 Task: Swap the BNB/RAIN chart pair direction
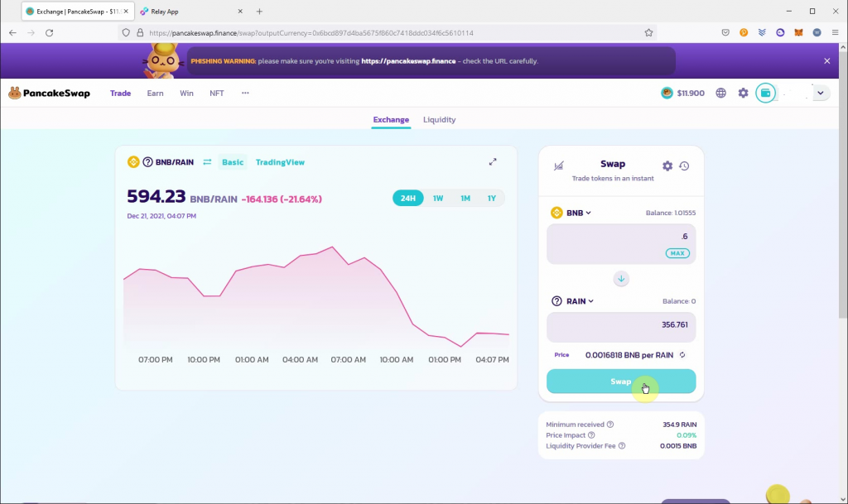point(207,162)
